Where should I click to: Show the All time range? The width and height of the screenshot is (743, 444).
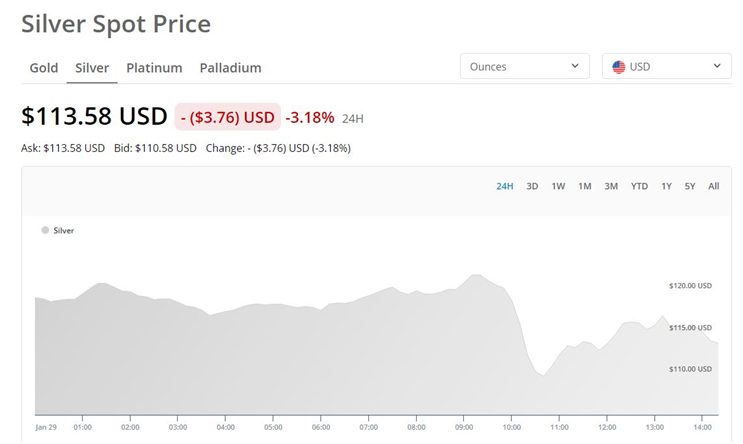pyautogui.click(x=713, y=186)
